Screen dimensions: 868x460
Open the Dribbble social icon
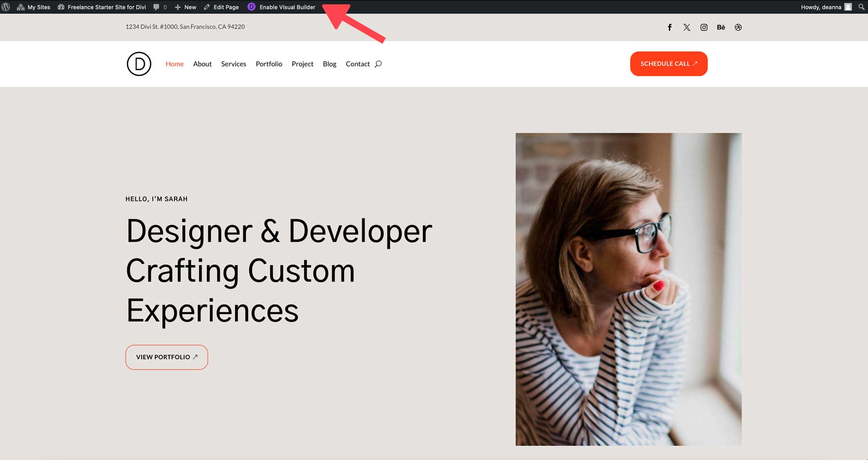click(x=738, y=27)
